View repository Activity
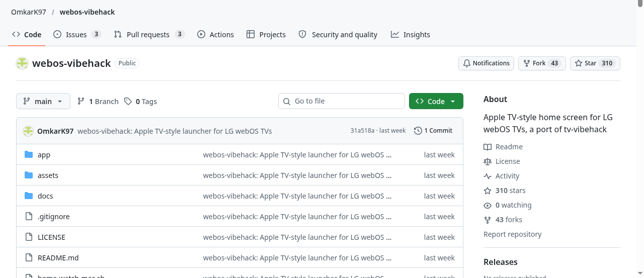644x278 pixels. pyautogui.click(x=501, y=176)
